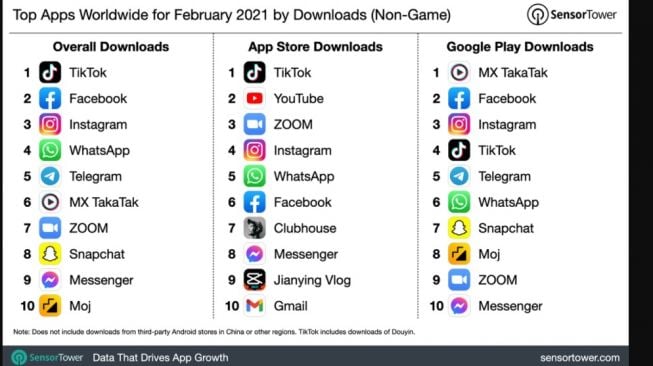Click the App Store Downloads heading
This screenshot has height=366, width=653.
pyautogui.click(x=315, y=47)
